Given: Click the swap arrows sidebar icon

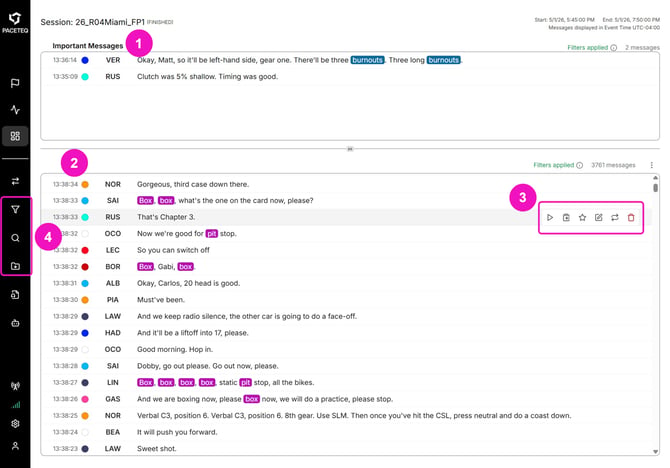Looking at the screenshot, I should [x=15, y=181].
